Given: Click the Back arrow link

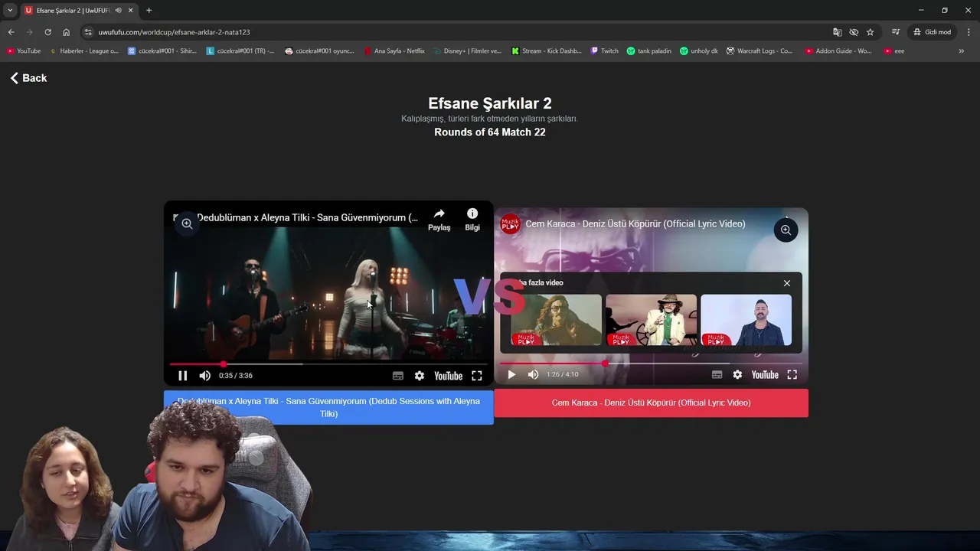Looking at the screenshot, I should click(x=28, y=78).
